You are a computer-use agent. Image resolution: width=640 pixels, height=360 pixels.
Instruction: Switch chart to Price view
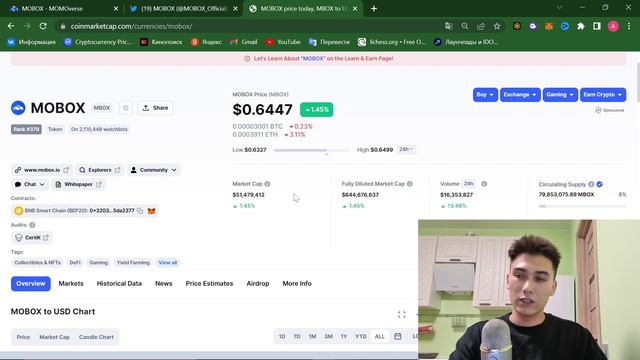(x=23, y=337)
